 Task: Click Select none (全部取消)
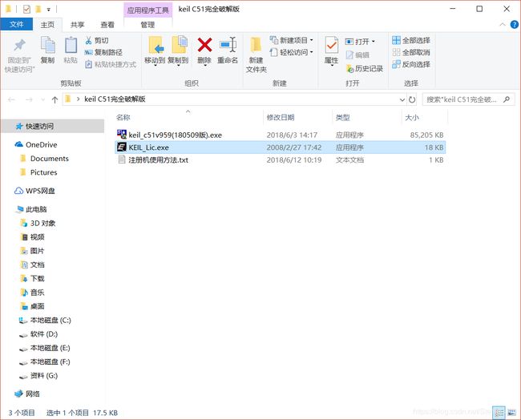tap(411, 53)
